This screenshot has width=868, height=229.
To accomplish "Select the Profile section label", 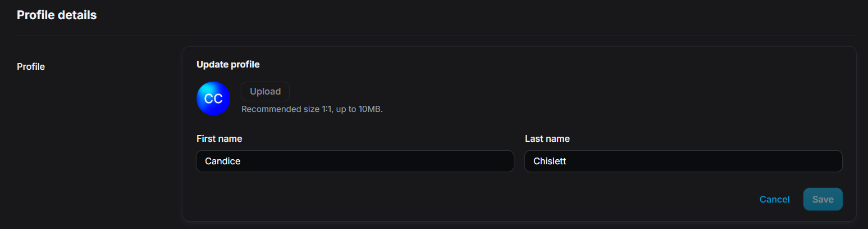I will (x=31, y=66).
